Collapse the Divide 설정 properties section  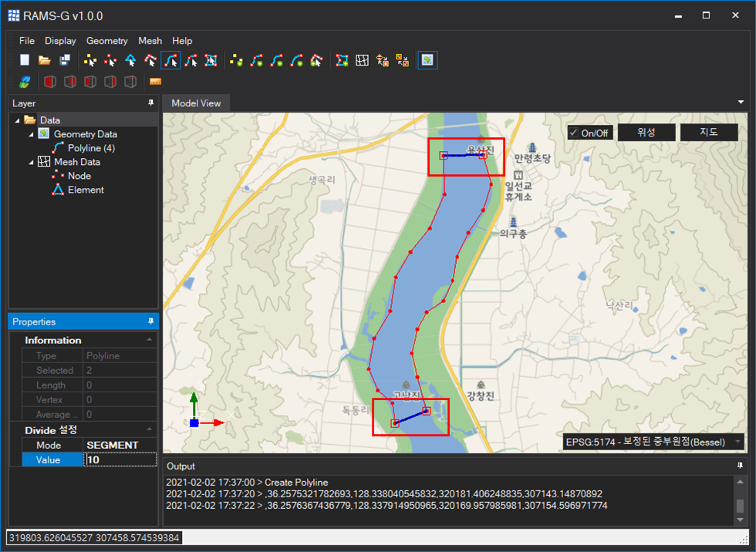(x=149, y=429)
